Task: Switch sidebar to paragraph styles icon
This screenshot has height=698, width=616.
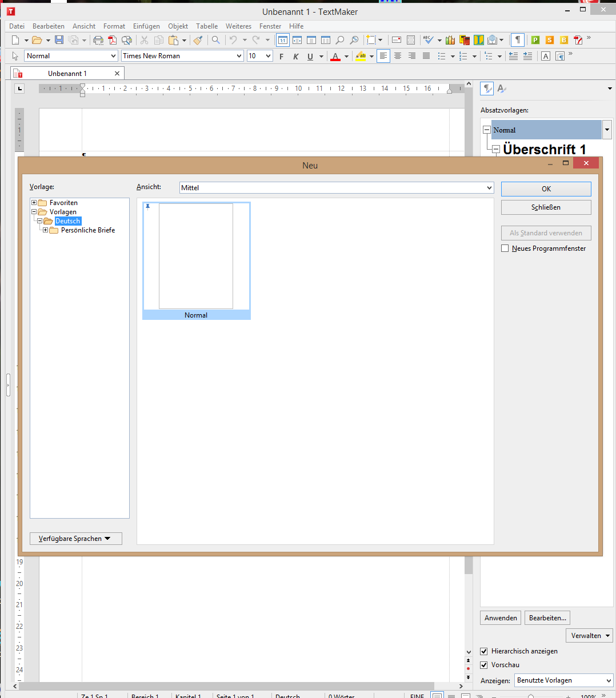Action: pos(487,89)
